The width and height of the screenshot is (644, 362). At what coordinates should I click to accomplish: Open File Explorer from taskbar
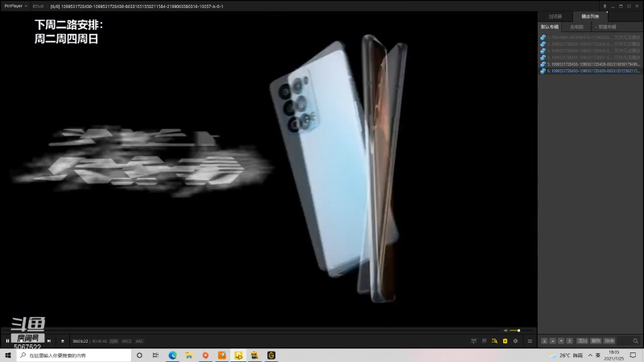pyautogui.click(x=189, y=356)
